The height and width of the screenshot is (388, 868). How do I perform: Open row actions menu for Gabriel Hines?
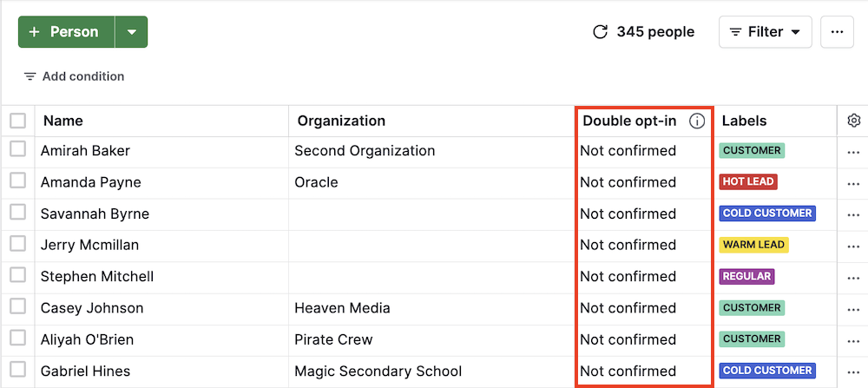pyautogui.click(x=853, y=372)
